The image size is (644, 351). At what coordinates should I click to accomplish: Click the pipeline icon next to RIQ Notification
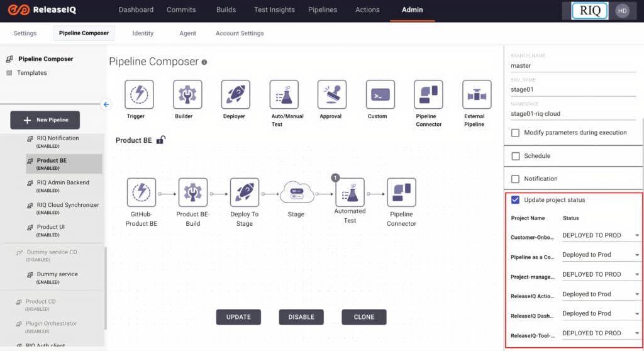30,138
